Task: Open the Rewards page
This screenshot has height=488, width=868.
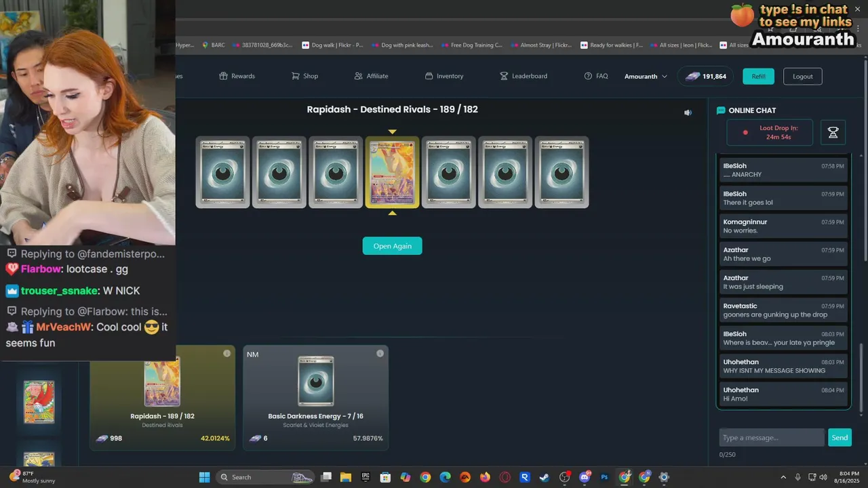Action: pyautogui.click(x=237, y=76)
